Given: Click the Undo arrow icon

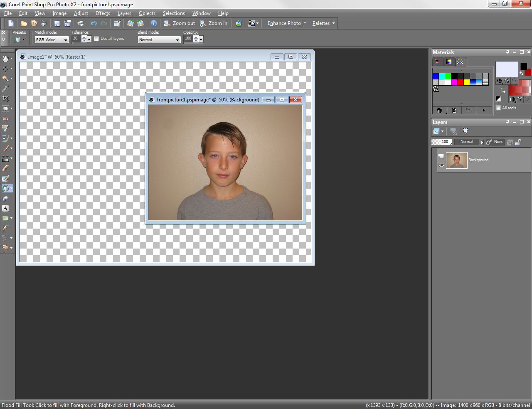Looking at the screenshot, I should (94, 23).
